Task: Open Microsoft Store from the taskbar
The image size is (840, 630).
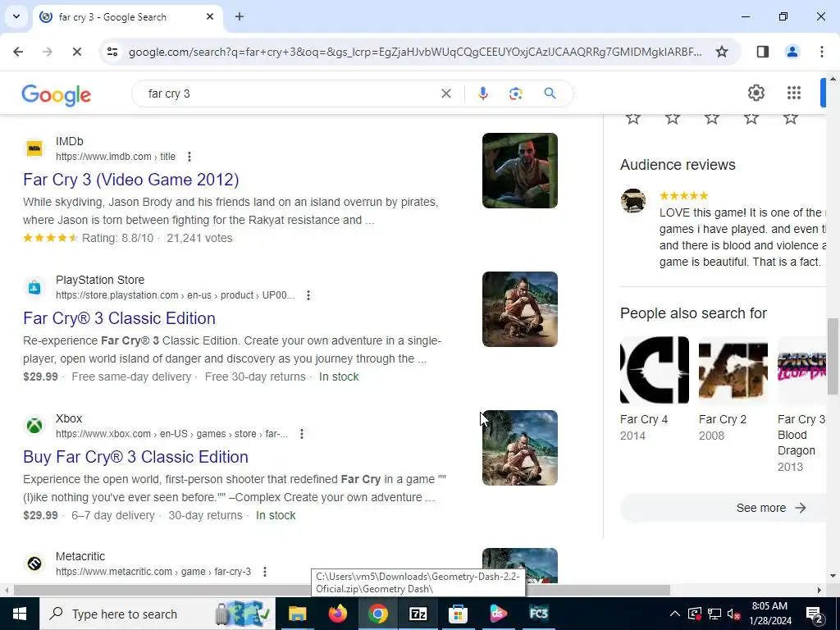Action: pos(458,614)
